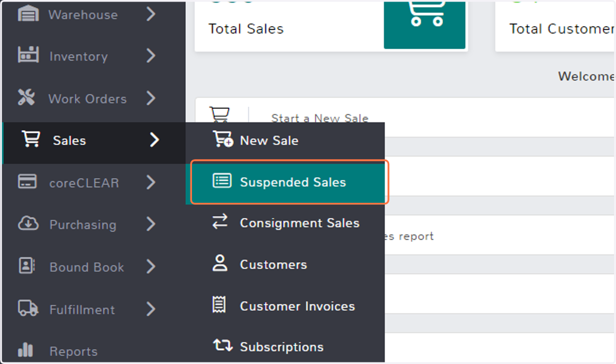
Task: Expand the Inventory menu chevron
Action: tap(150, 55)
